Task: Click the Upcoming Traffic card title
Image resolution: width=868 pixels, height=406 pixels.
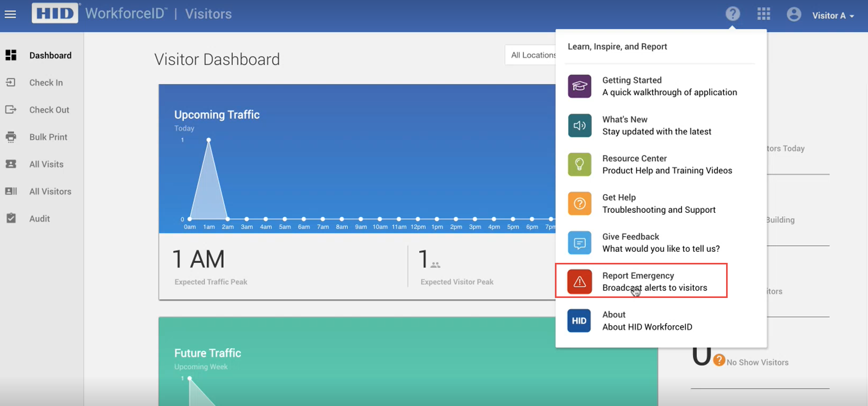Action: coord(217,114)
